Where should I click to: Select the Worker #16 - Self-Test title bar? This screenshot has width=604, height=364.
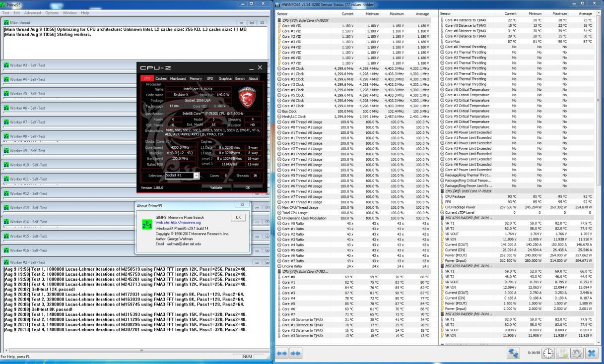tap(135, 250)
